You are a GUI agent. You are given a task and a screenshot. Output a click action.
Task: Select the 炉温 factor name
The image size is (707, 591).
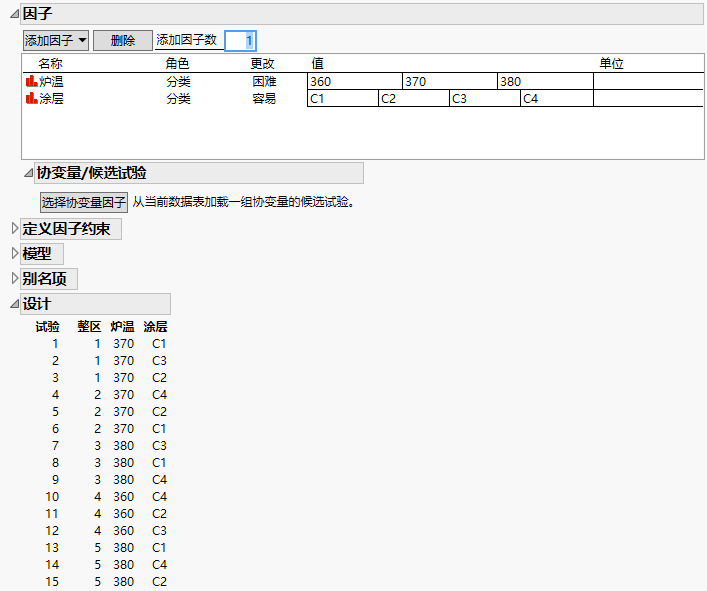point(51,82)
